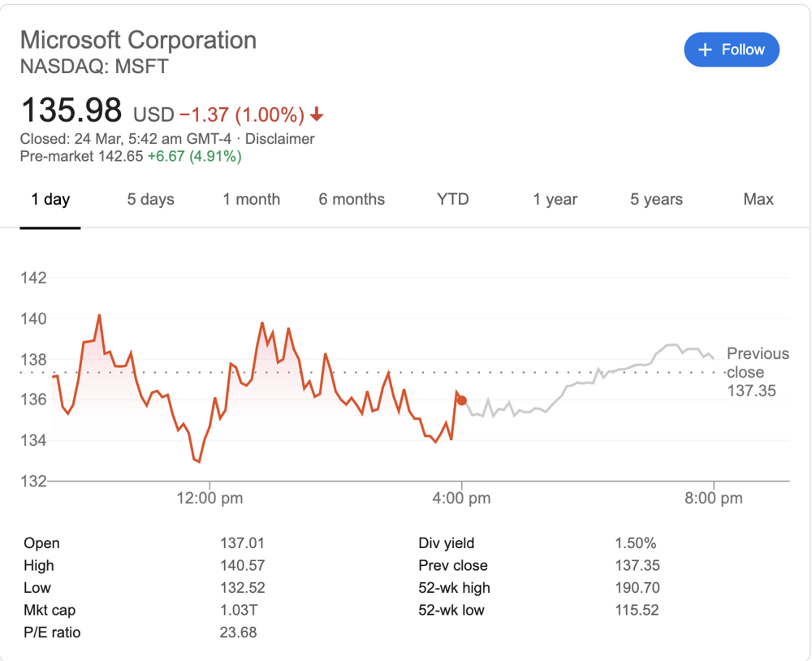Click the 4:00 pm time axis marker

pos(461,499)
